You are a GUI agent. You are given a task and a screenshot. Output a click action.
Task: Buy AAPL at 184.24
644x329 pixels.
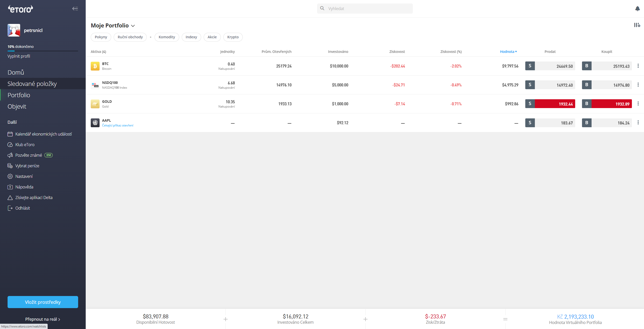point(607,123)
